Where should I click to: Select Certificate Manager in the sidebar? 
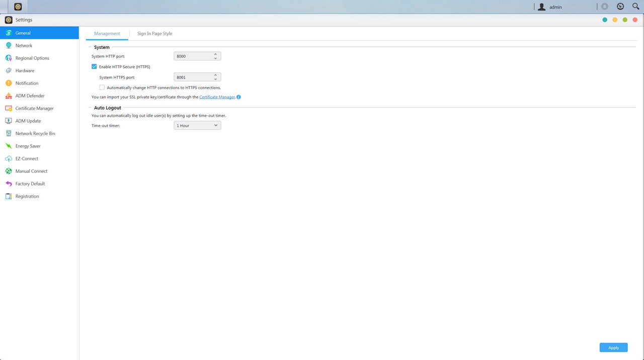39,108
